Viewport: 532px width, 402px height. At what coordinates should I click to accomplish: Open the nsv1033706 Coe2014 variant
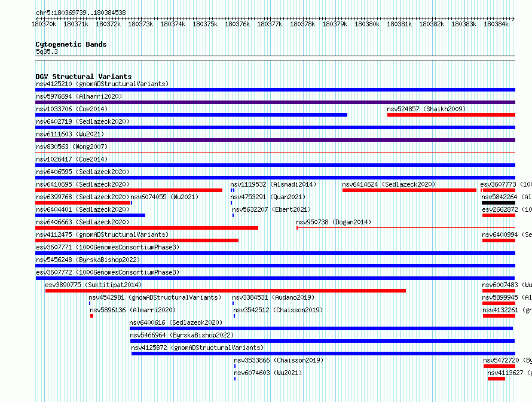point(72,109)
